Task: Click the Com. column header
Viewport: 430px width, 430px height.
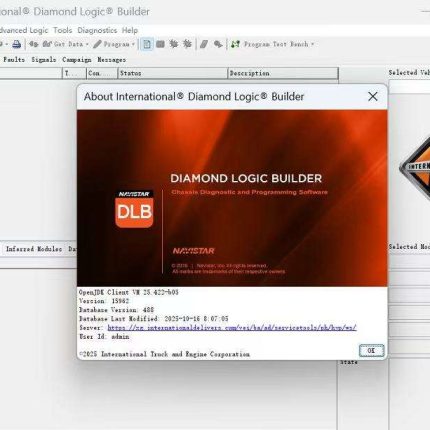Action: pyautogui.click(x=102, y=73)
